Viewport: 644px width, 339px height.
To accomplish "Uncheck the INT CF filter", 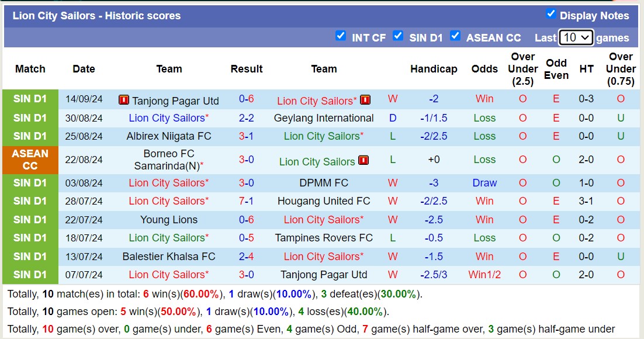I will pyautogui.click(x=341, y=36).
